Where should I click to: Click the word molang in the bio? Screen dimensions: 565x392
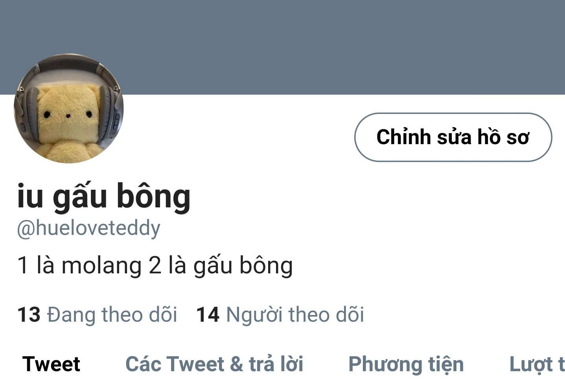coord(101,266)
